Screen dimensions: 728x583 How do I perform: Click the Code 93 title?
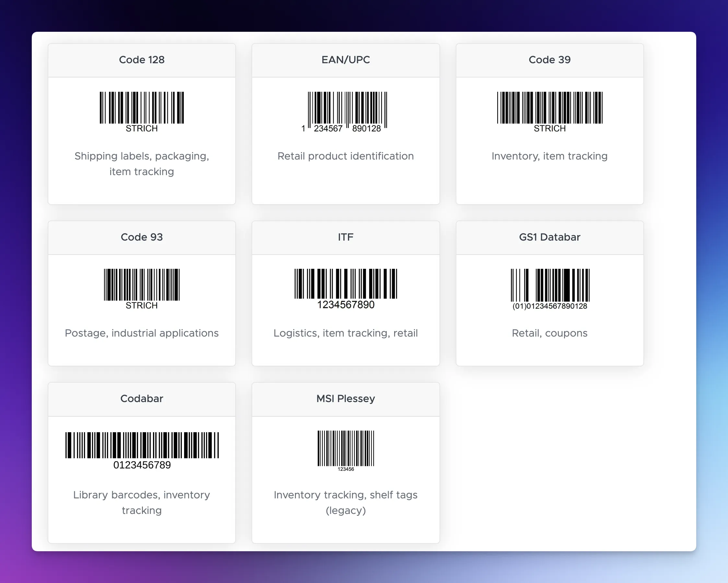click(142, 237)
